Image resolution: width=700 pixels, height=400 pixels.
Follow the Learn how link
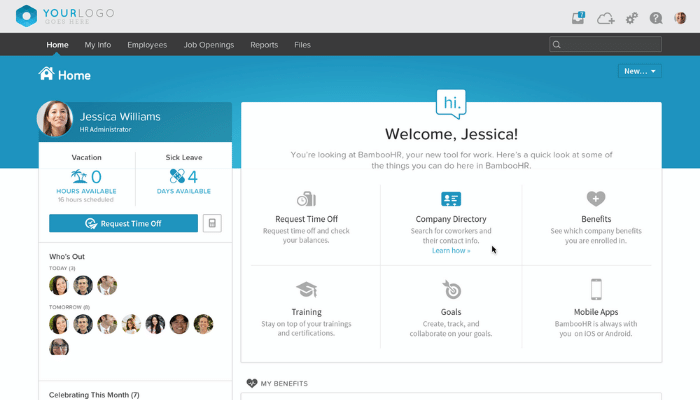click(451, 250)
